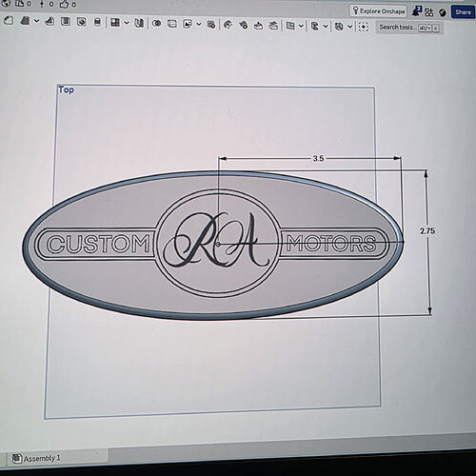Expand dropdown next to four-square grid icon
Image resolution: width=476 pixels, height=476 pixels.
pos(127,23)
